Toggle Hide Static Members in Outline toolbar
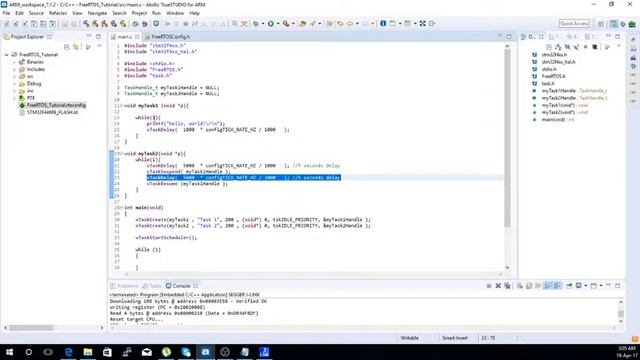 pyautogui.click(x=576, y=47)
